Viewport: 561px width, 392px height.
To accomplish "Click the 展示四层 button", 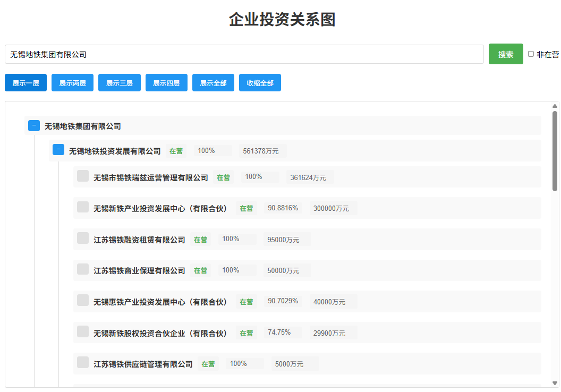I will (x=166, y=83).
